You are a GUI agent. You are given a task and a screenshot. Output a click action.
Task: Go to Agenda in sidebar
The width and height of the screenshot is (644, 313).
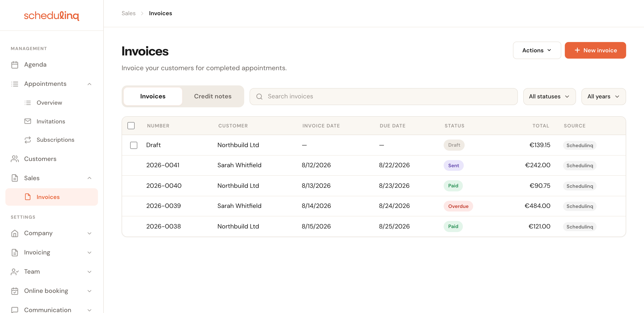point(51,65)
